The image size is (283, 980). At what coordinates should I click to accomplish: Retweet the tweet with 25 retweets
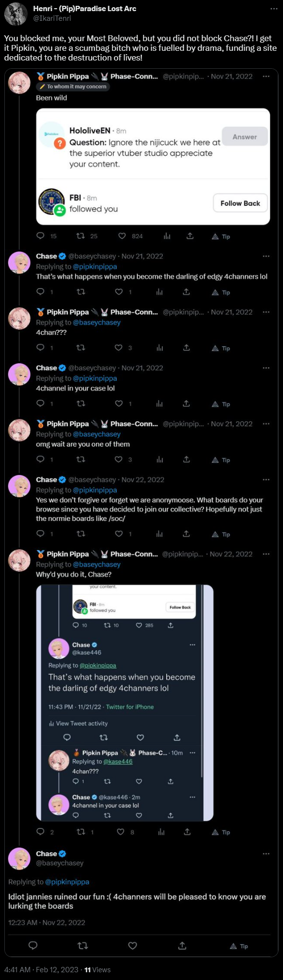click(x=81, y=236)
